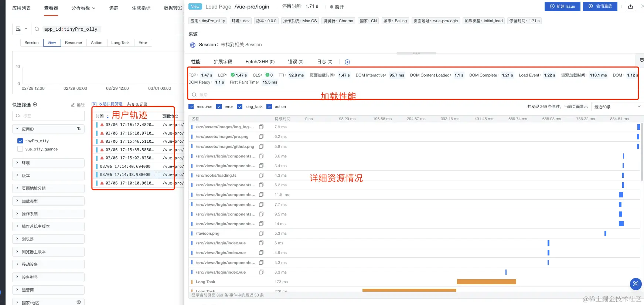
Task: Uncheck tinyPro_o11y application
Action: 20,141
